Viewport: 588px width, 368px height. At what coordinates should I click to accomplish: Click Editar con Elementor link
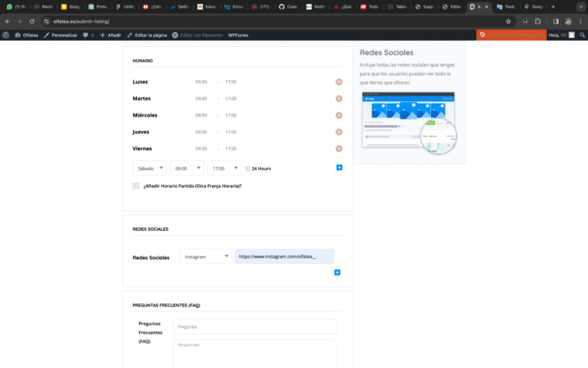198,35
